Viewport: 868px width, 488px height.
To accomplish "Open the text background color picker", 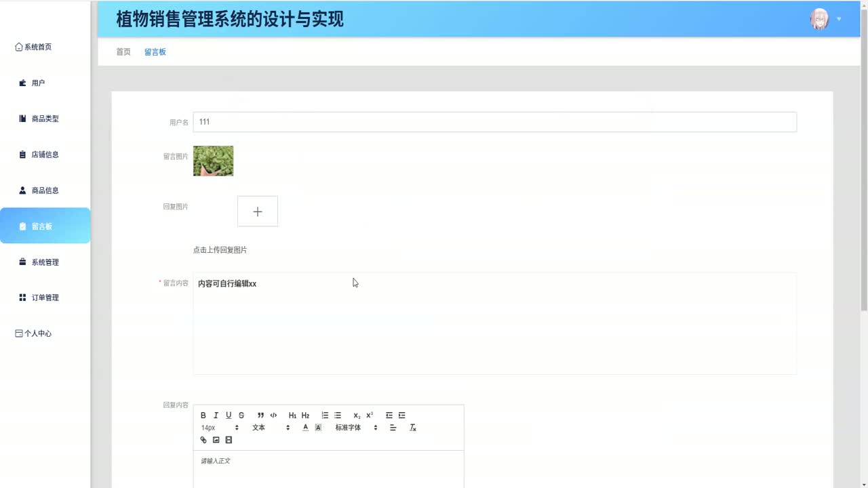I will click(318, 428).
